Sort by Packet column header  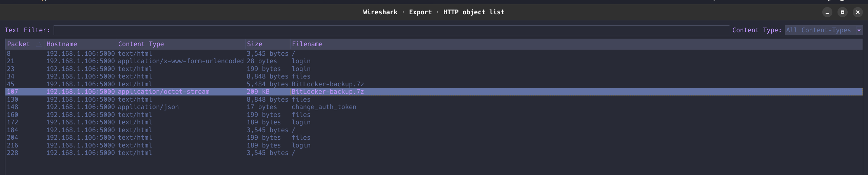pos(19,44)
